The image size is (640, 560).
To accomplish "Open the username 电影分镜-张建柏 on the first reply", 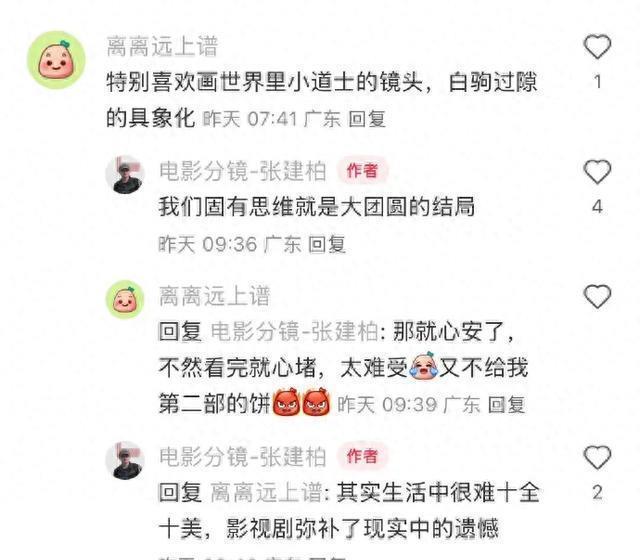I will click(242, 171).
